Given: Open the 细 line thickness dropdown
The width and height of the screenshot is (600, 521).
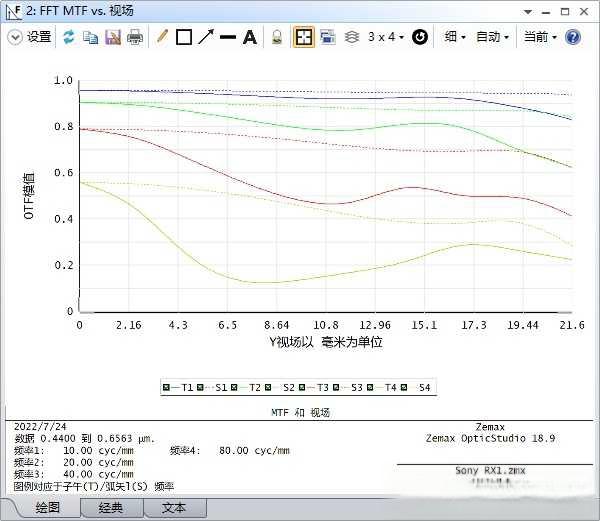Looking at the screenshot, I should pyautogui.click(x=455, y=37).
